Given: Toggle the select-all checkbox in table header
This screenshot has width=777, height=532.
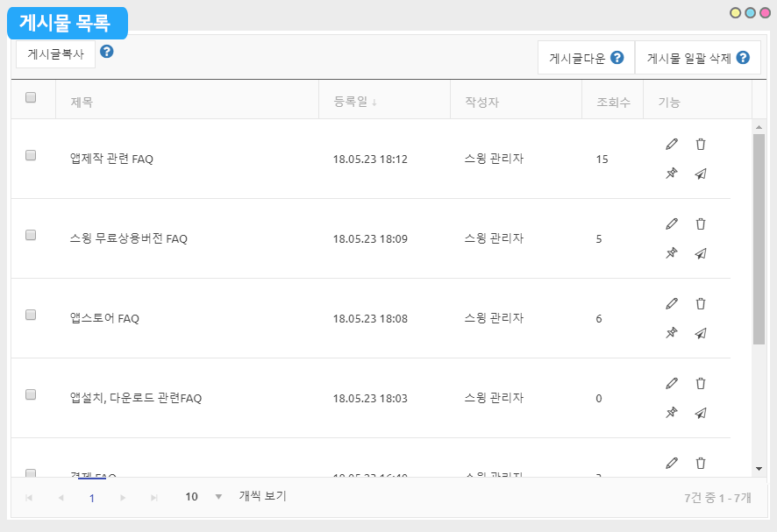Looking at the screenshot, I should click(x=31, y=98).
